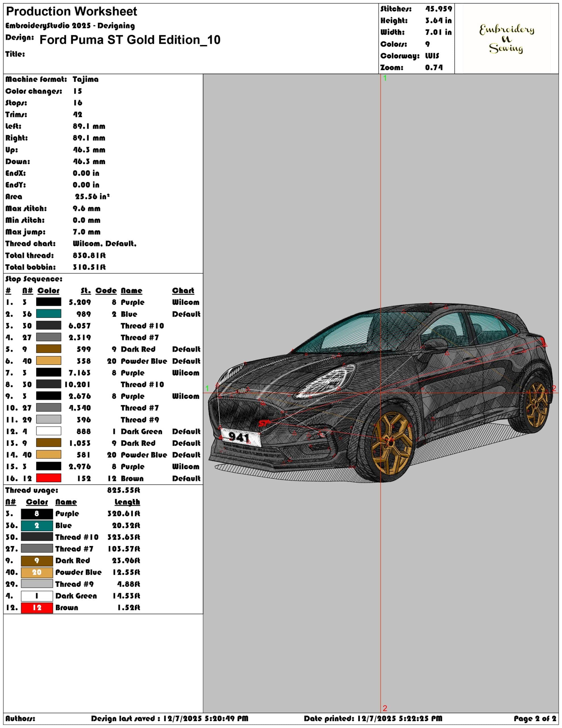Click Thread usage red swatch labeled 12

click(37, 608)
